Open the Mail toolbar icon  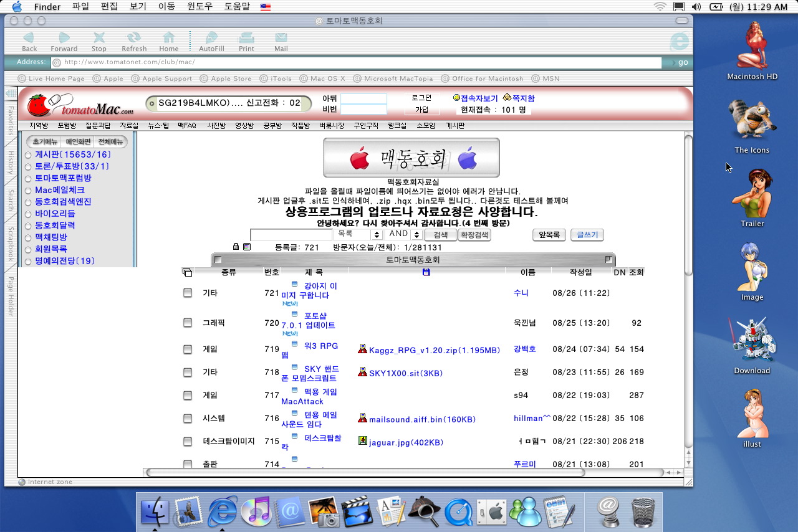pyautogui.click(x=281, y=40)
